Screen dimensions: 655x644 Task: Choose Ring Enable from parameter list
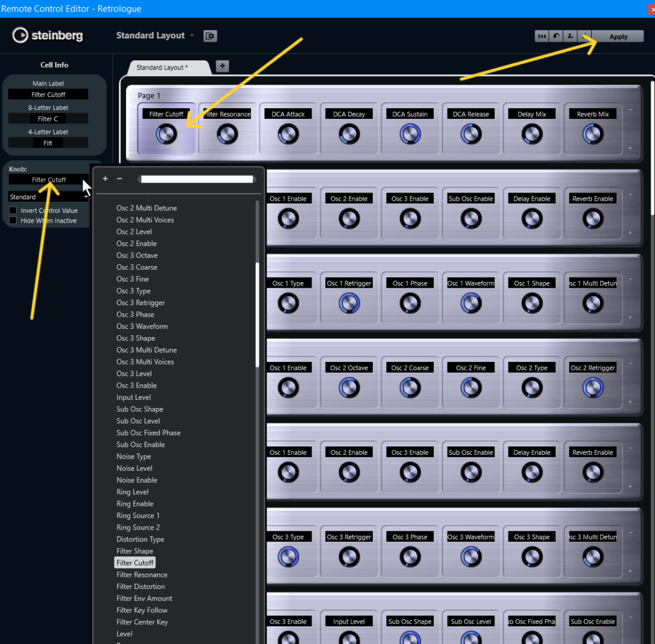click(x=135, y=504)
